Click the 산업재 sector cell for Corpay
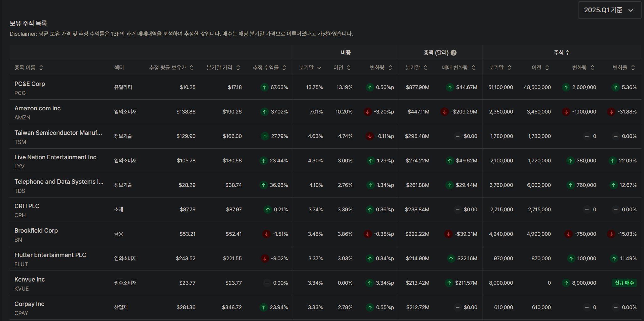This screenshot has height=321, width=644. (x=121, y=307)
